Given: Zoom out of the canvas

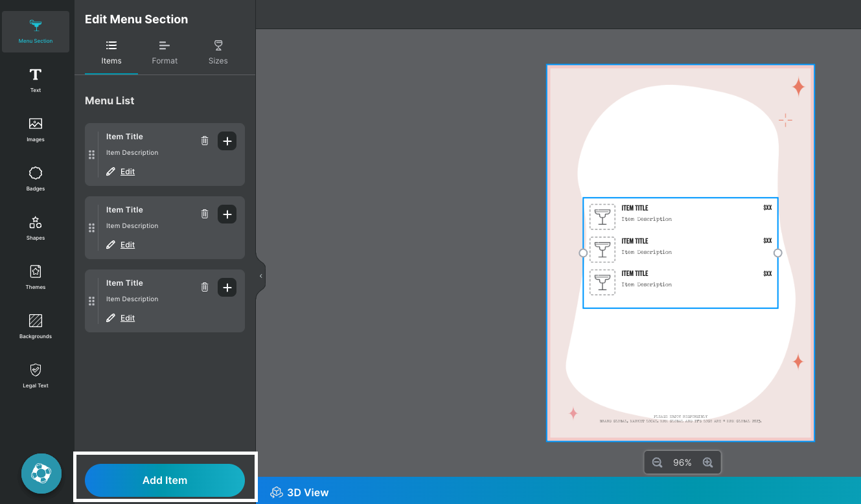Looking at the screenshot, I should (x=657, y=463).
